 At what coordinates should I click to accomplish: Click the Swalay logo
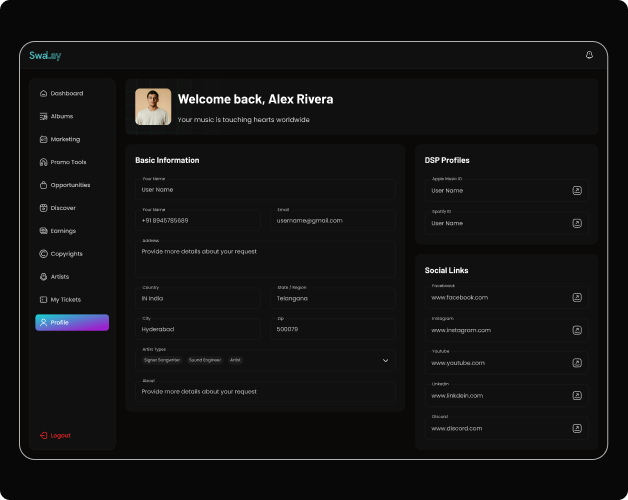pyautogui.click(x=45, y=56)
